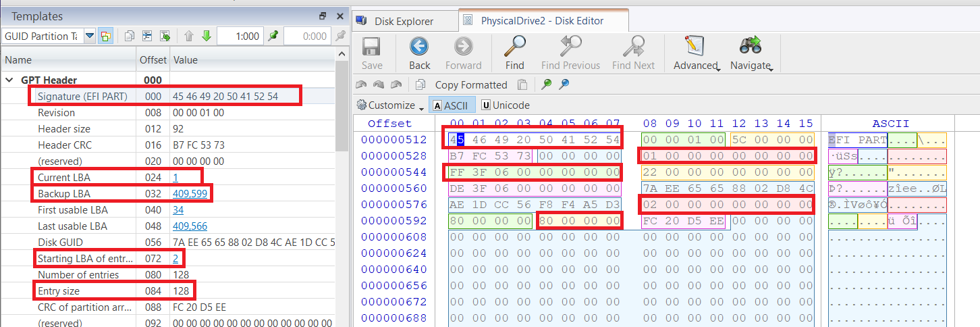Image resolution: width=980 pixels, height=327 pixels.
Task: Click the copy pages icon in Templates toolbar
Action: 130,36
